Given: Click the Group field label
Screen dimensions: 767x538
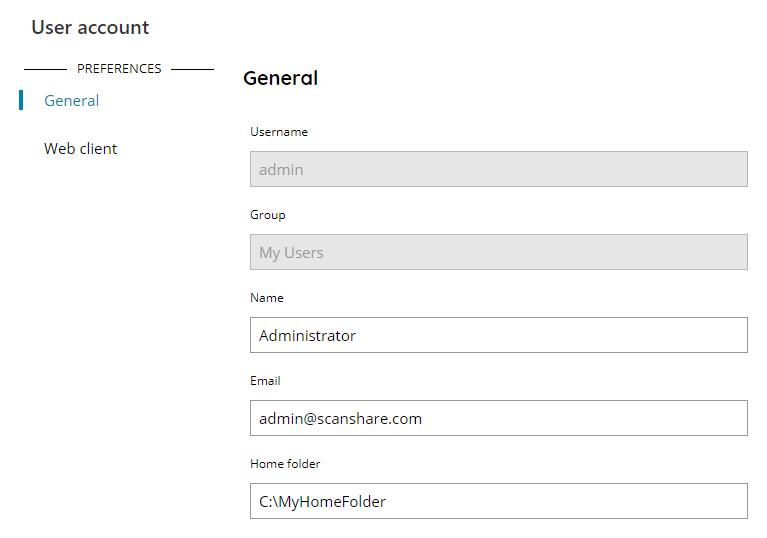Looking at the screenshot, I should coord(268,215).
